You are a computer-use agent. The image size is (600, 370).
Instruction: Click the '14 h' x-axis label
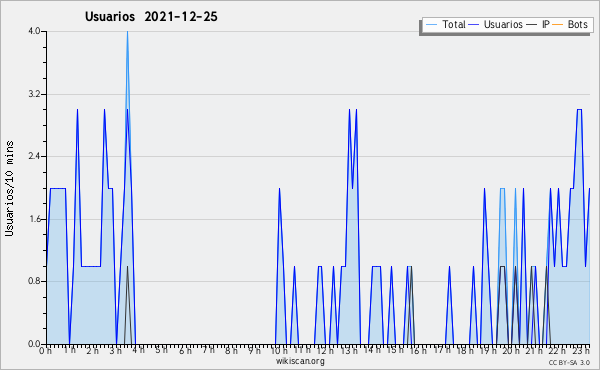point(372,351)
